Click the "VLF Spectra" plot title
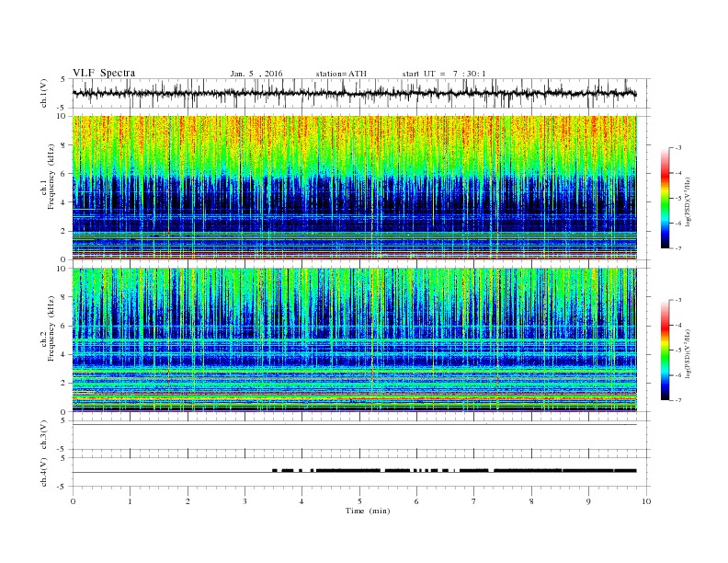 pyautogui.click(x=104, y=73)
